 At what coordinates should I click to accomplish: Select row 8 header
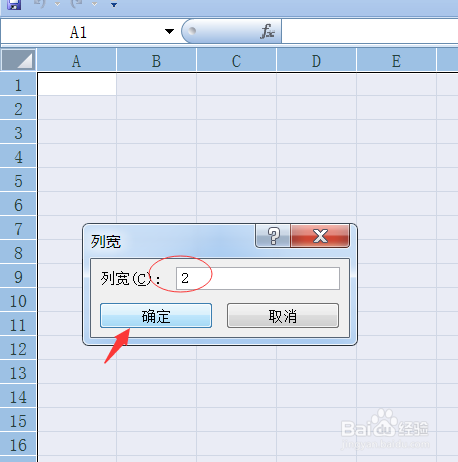(18, 253)
